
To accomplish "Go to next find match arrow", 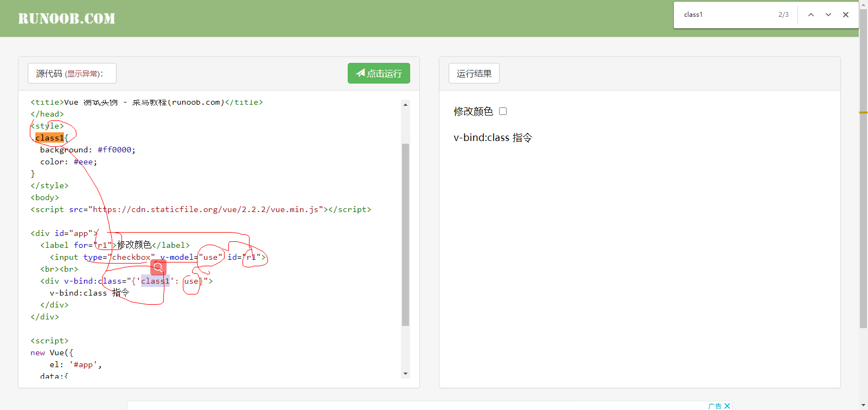I will 828,15.
